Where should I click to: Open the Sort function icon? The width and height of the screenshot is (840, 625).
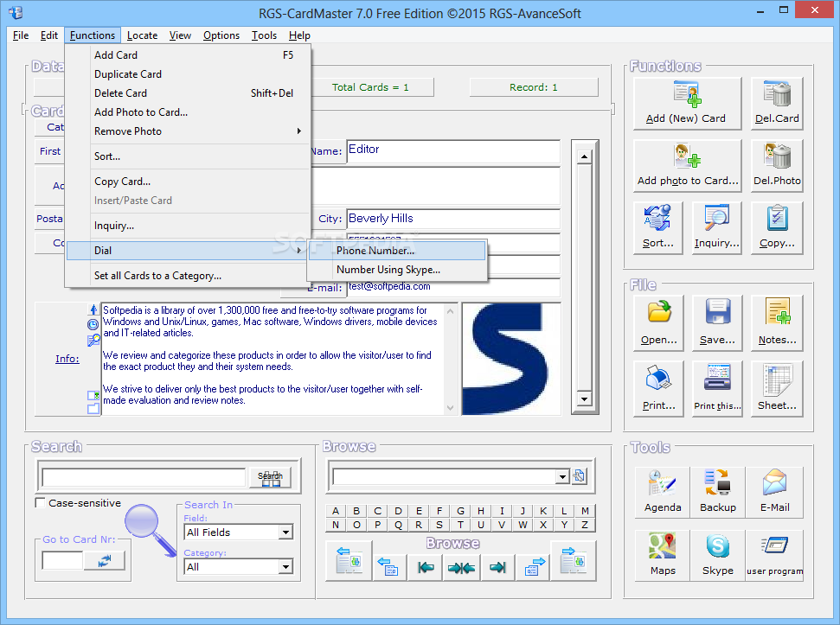[x=657, y=227]
